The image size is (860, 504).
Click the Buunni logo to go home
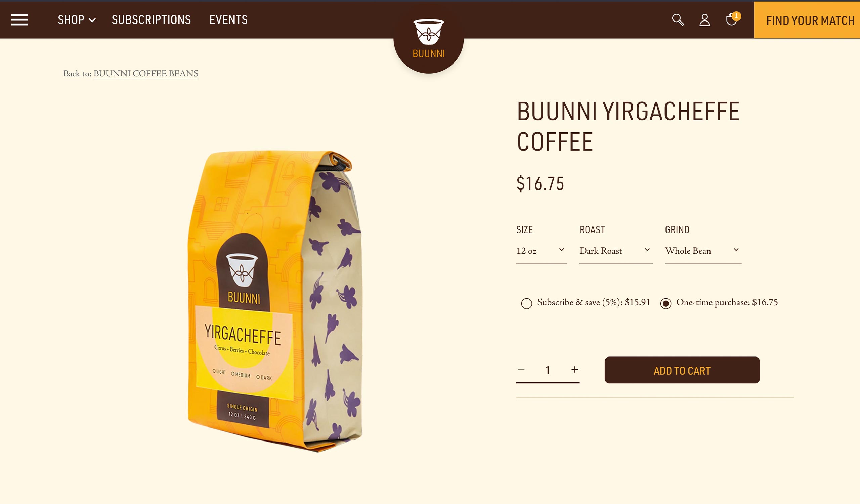pos(429,39)
